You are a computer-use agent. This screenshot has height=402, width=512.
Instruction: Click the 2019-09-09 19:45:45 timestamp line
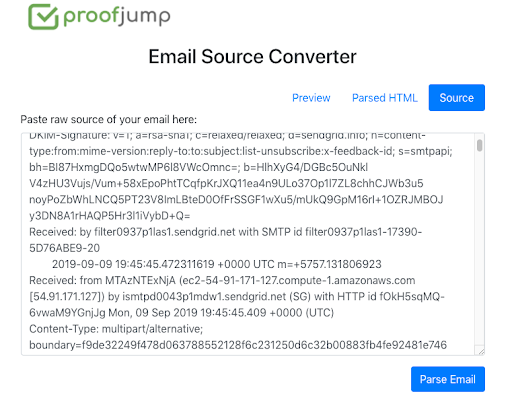pos(217,264)
